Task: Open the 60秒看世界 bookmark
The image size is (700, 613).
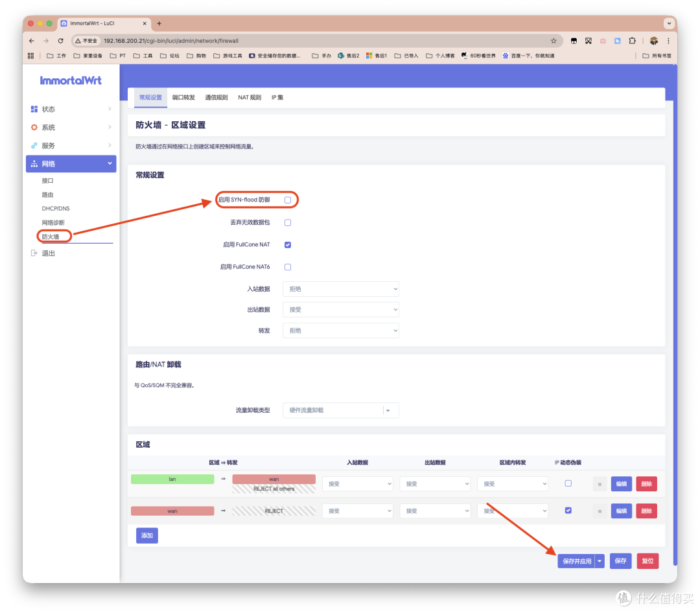Action: click(478, 56)
